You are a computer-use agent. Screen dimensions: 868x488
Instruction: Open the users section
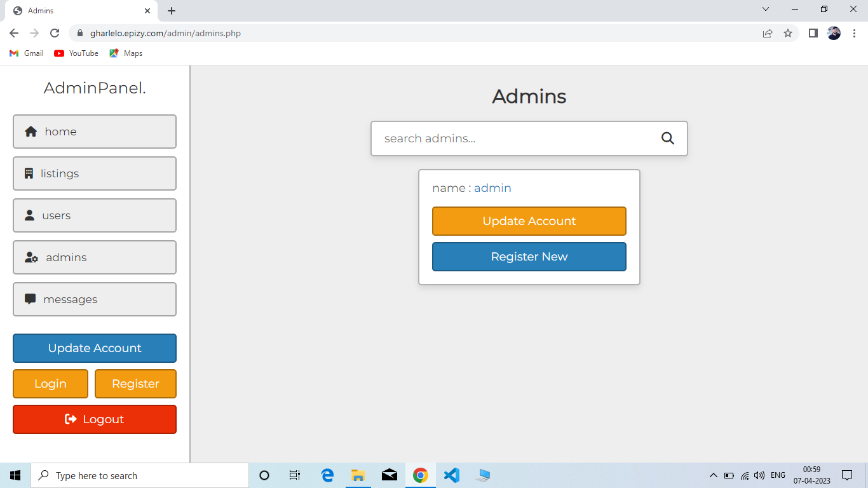[95, 215]
